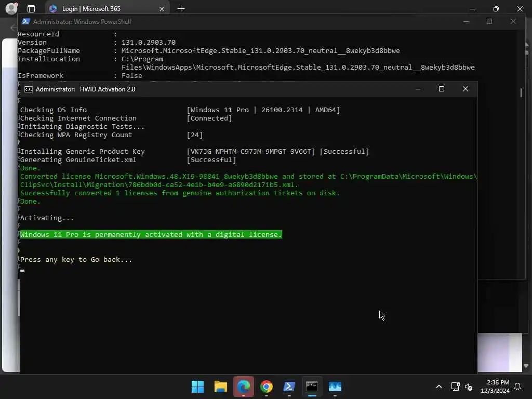Viewport: 532px width, 399px height.
Task: Click the highlighted permanently activated message
Action: coord(151,234)
